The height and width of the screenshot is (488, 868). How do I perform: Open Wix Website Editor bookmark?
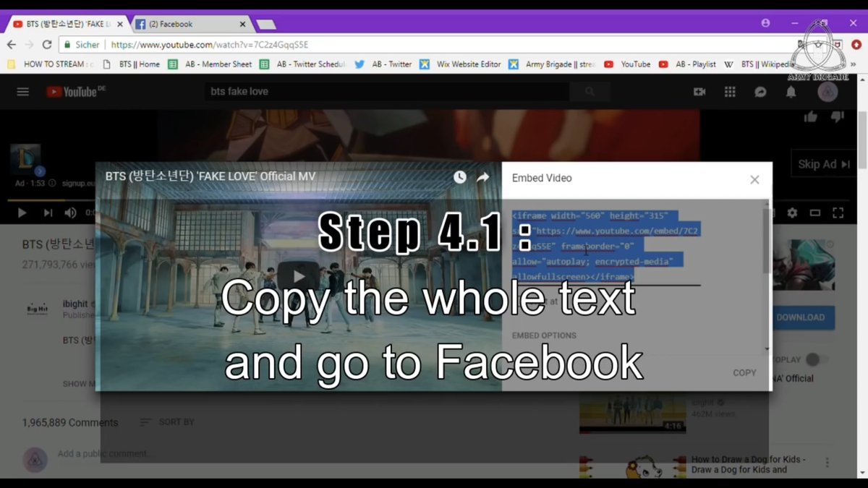pyautogui.click(x=460, y=64)
